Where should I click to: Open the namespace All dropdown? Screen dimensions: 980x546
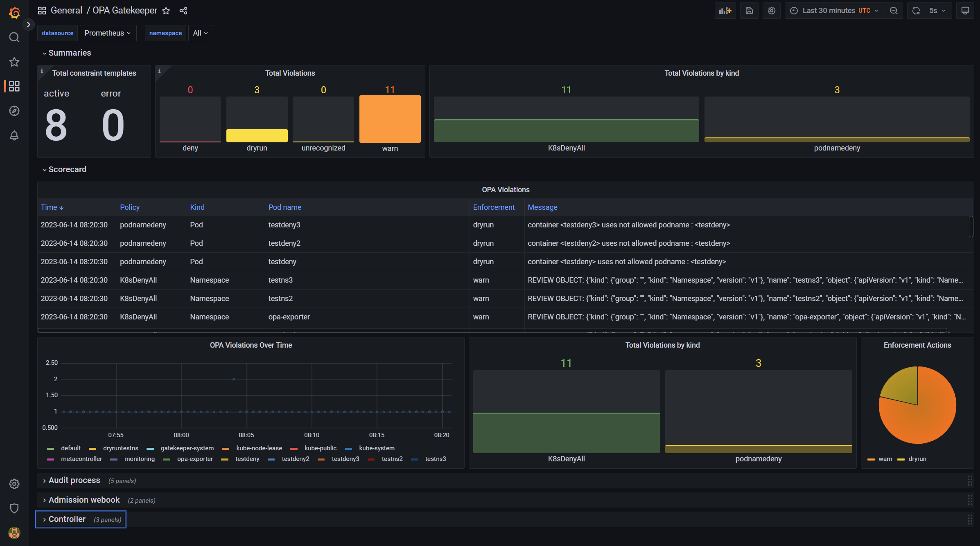pos(201,33)
